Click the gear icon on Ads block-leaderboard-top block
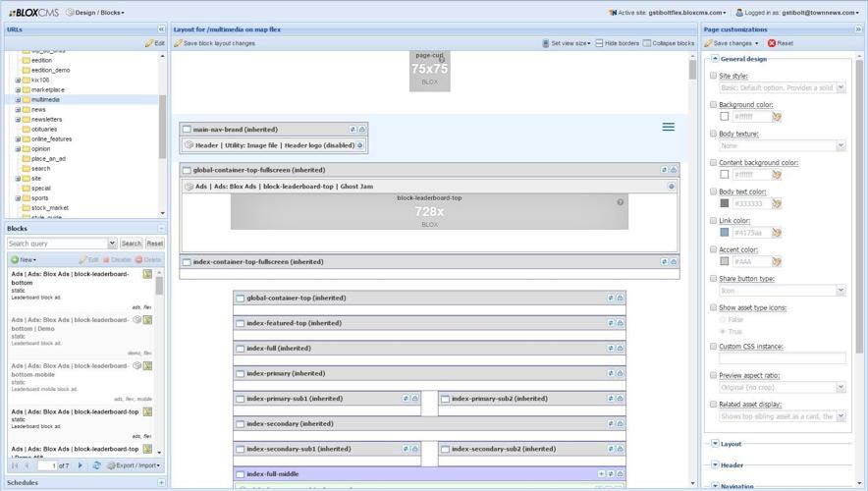The image size is (868, 491). point(671,187)
